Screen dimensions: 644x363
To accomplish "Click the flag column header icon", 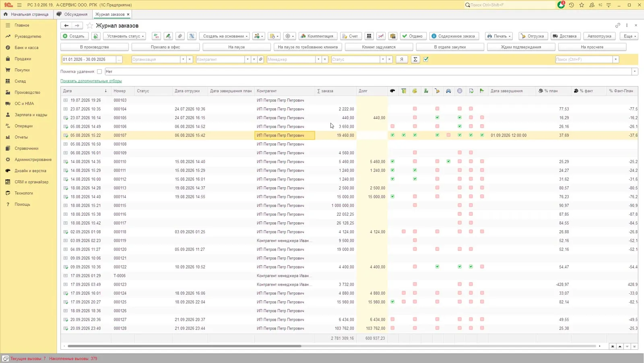I will point(482,91).
